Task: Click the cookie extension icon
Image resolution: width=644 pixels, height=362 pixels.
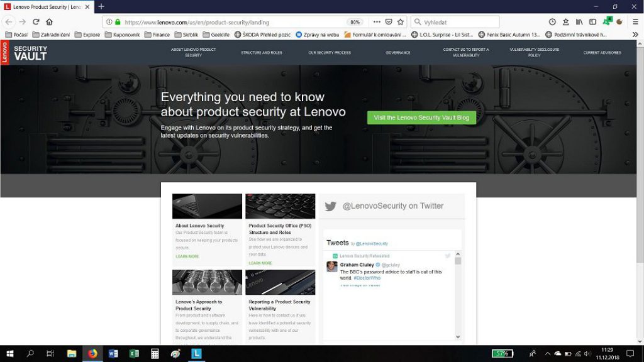Action: pos(619,22)
